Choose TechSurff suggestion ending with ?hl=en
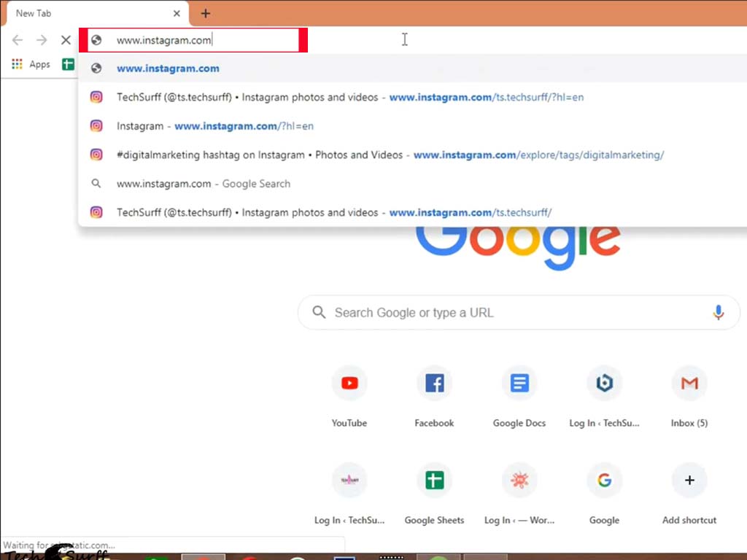747x560 pixels. (413, 97)
